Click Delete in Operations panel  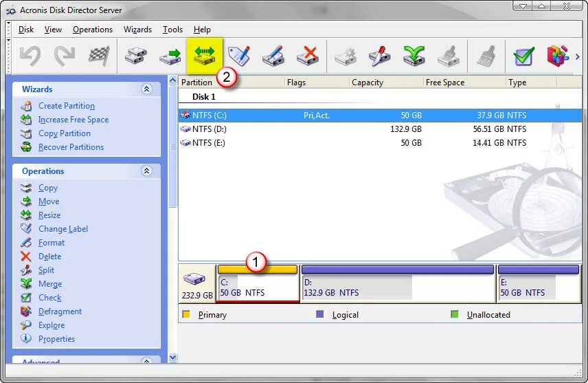[x=49, y=256]
